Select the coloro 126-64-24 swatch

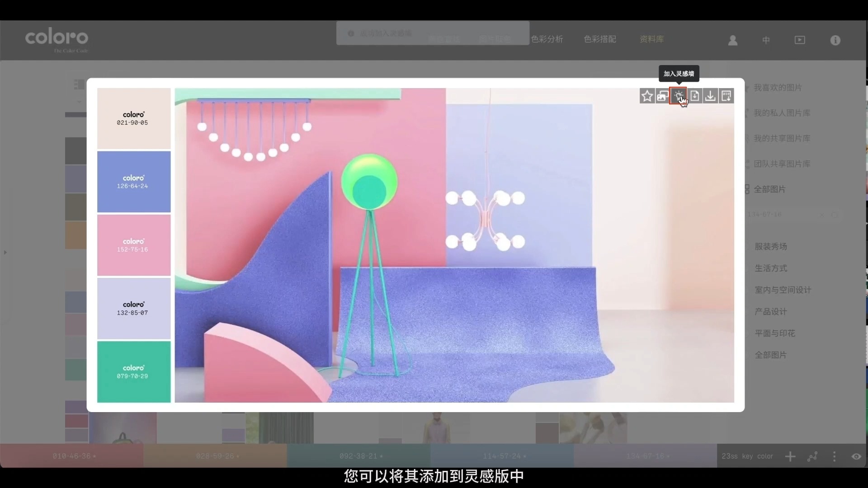[133, 181]
